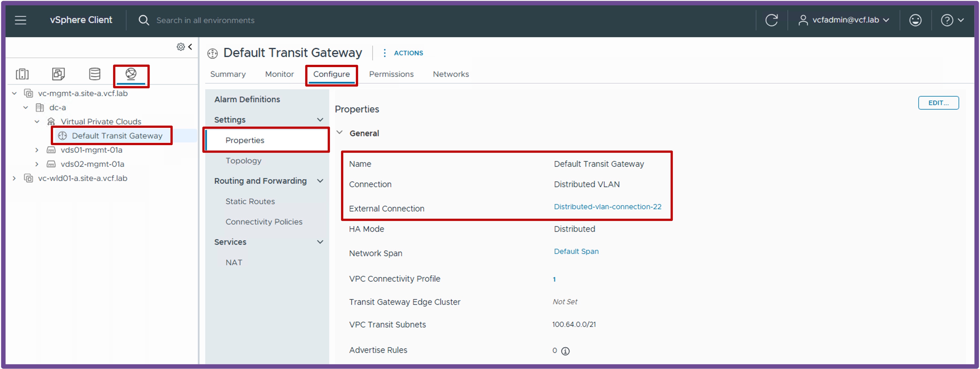Image resolution: width=980 pixels, height=369 pixels.
Task: Open Networking inventory view
Action: coord(131,74)
